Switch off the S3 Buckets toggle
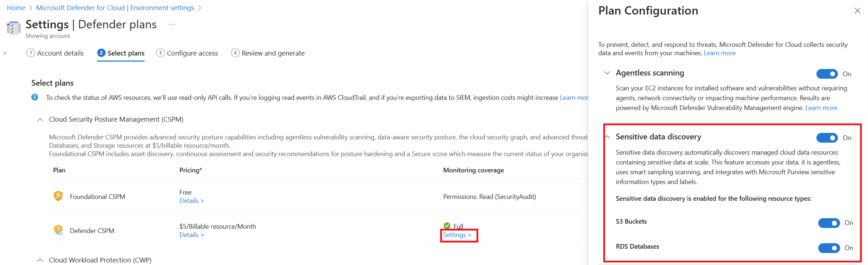 pos(829,223)
